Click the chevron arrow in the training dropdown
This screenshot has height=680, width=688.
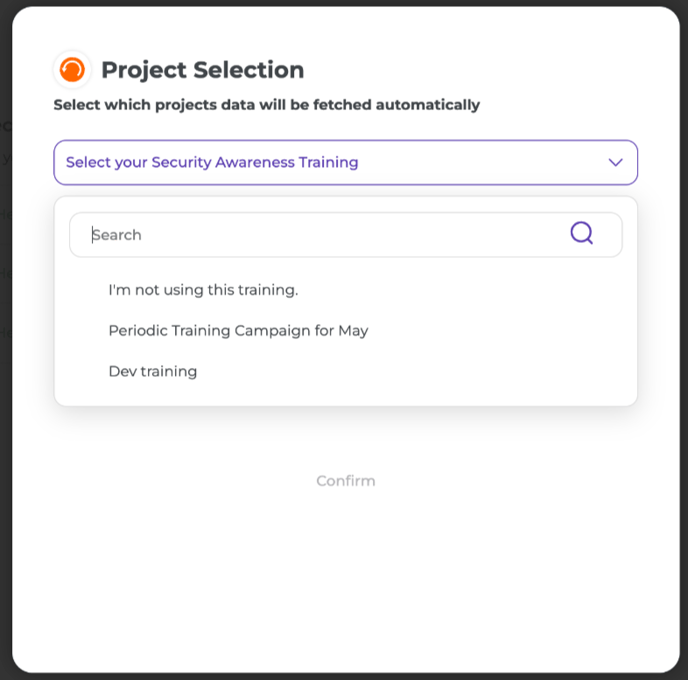[x=616, y=163]
